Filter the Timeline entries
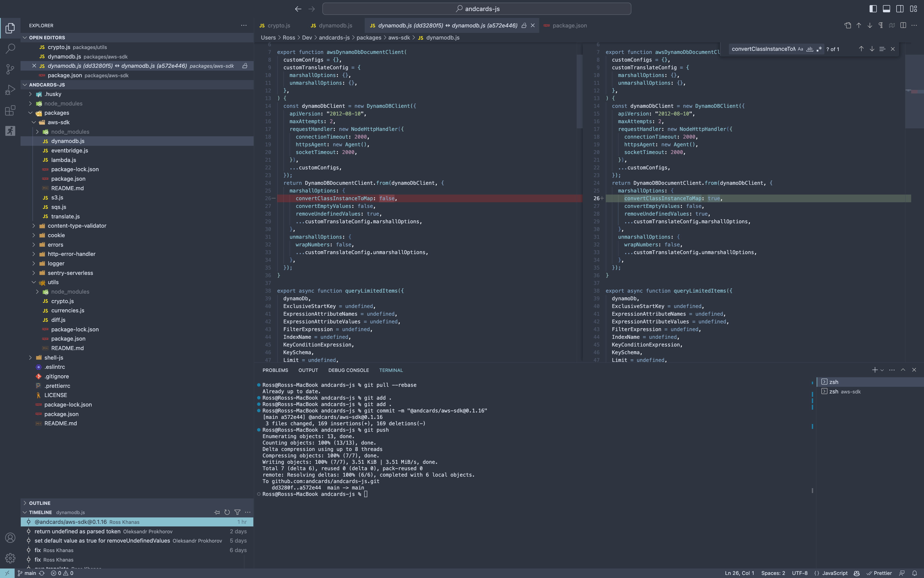The width and height of the screenshot is (924, 578). click(237, 512)
